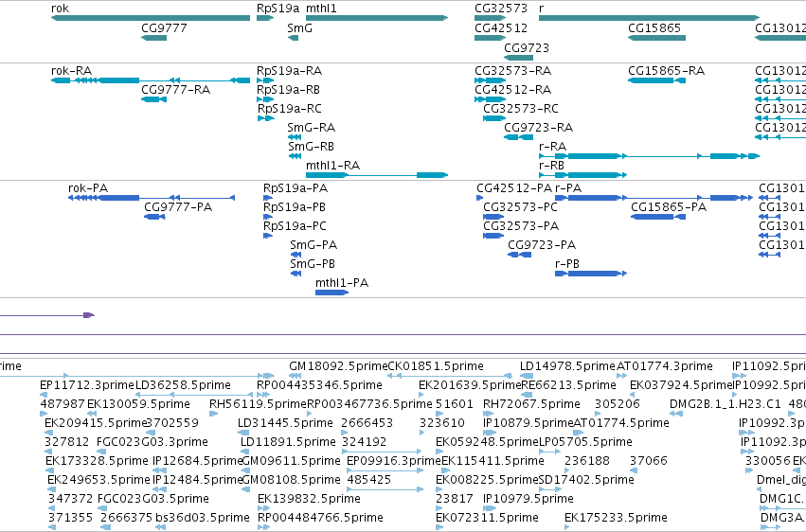Click the mthl1-PA protein bar

[x=332, y=293]
